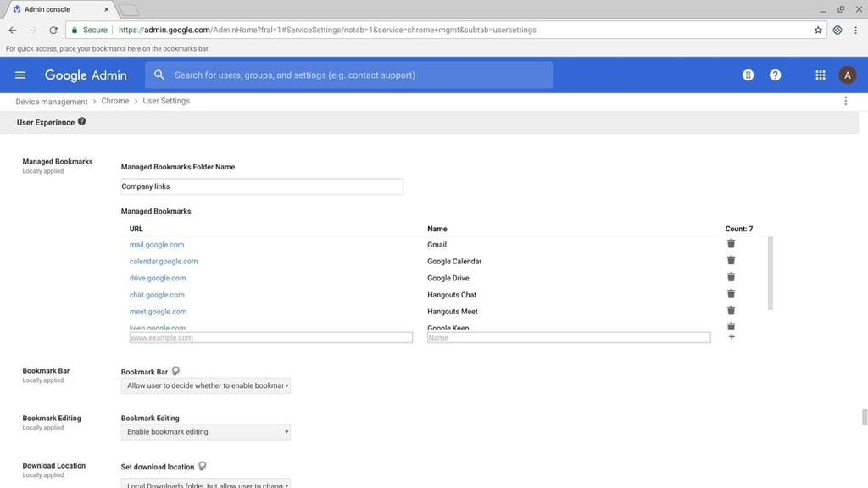868x488 pixels.
Task: Go back in browser
Action: 13,30
